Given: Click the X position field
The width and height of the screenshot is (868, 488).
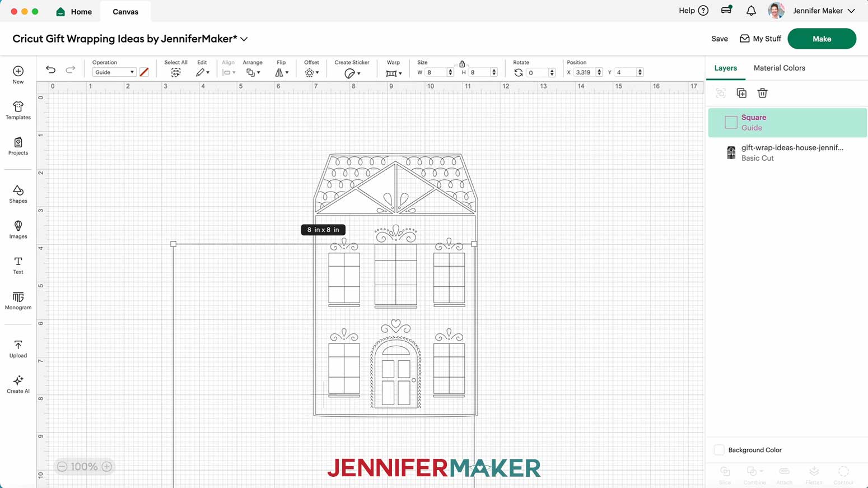Looking at the screenshot, I should [584, 72].
